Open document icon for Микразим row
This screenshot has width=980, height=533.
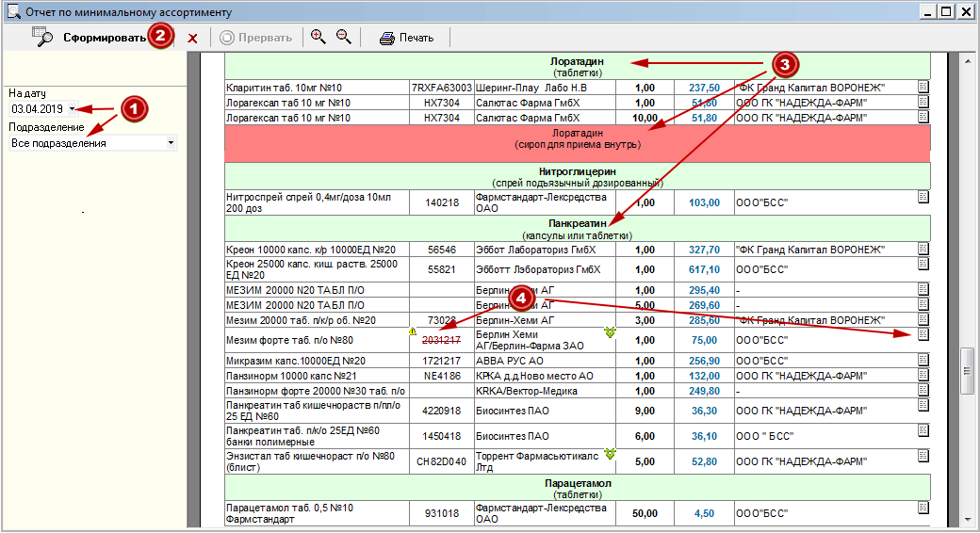coord(923,360)
